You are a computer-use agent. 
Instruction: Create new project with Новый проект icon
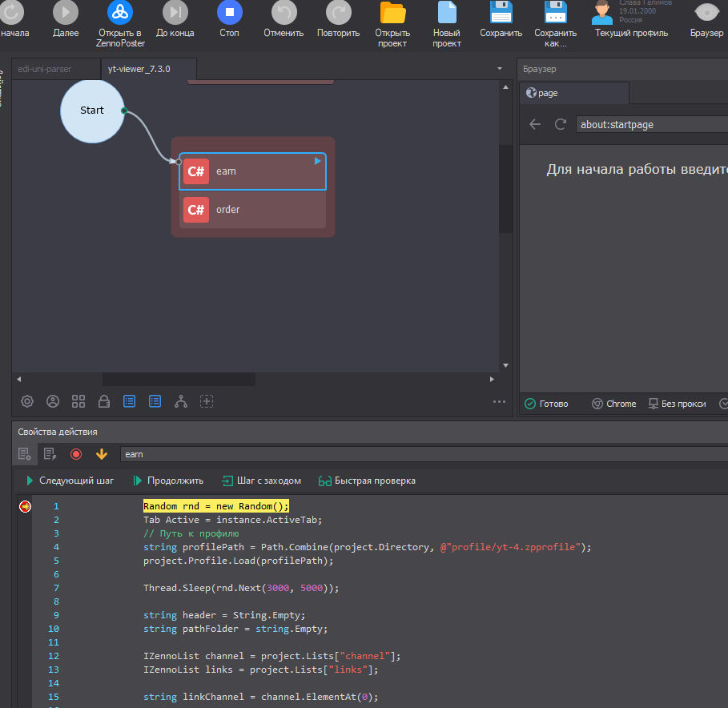(447, 13)
